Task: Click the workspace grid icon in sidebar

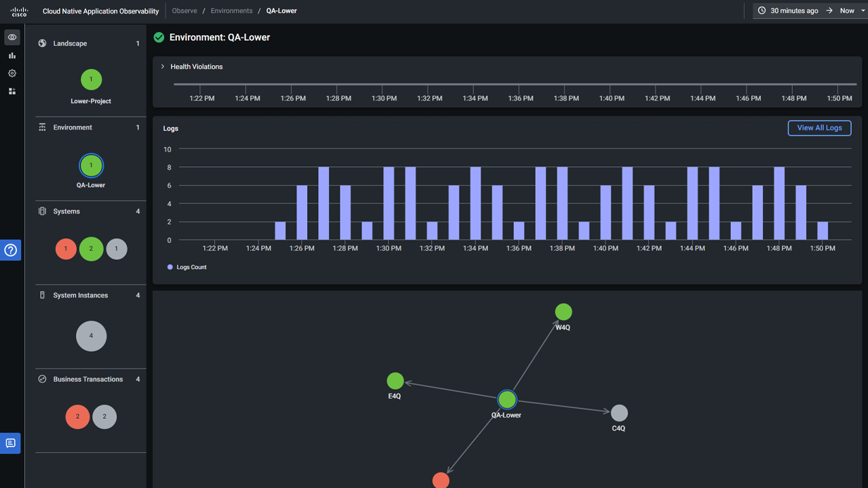Action: click(x=11, y=91)
